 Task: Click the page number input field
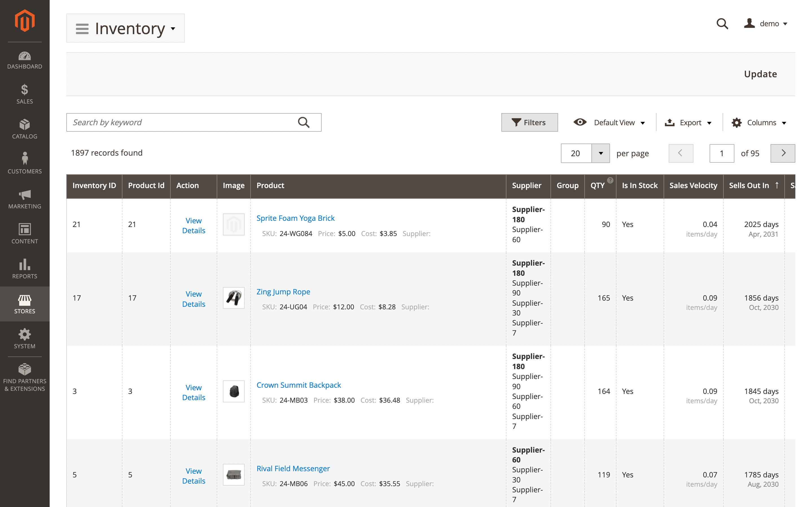click(x=722, y=153)
